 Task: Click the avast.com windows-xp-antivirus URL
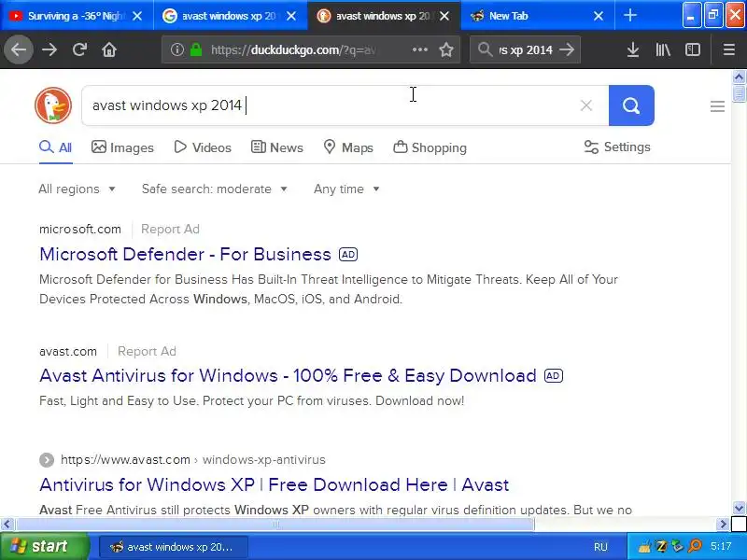coord(193,459)
